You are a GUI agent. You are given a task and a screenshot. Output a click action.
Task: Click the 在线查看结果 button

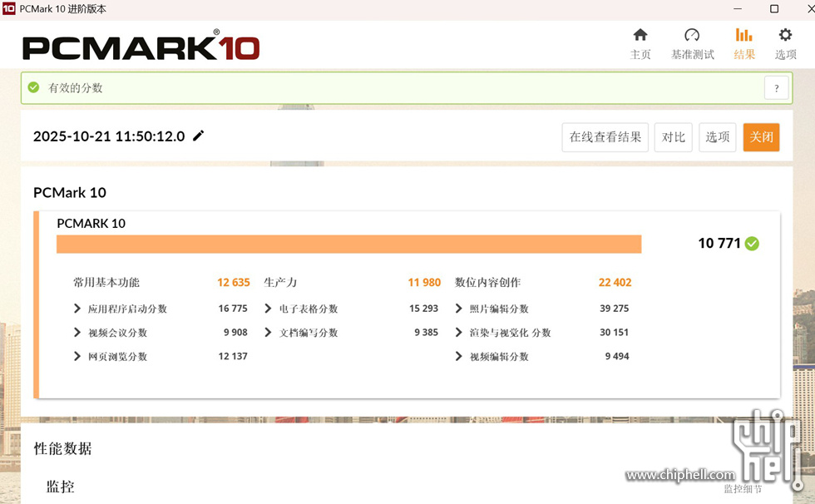click(x=605, y=137)
